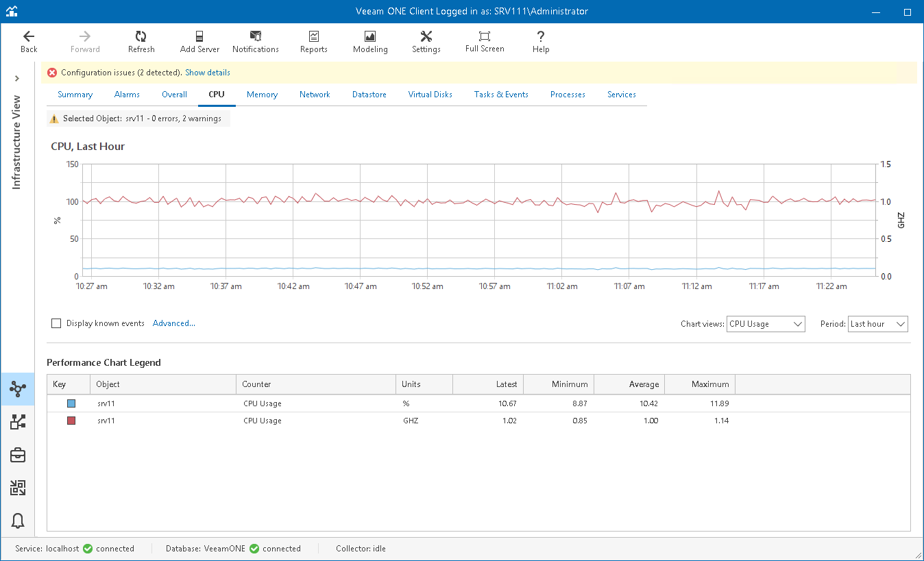Open the Business View sidebar icon
This screenshot has width=924, height=561.
(x=18, y=422)
